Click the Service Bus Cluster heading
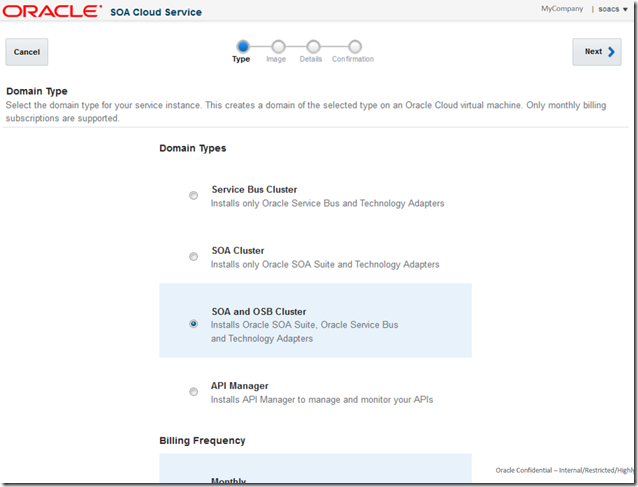This screenshot has width=638, height=487. click(x=254, y=190)
